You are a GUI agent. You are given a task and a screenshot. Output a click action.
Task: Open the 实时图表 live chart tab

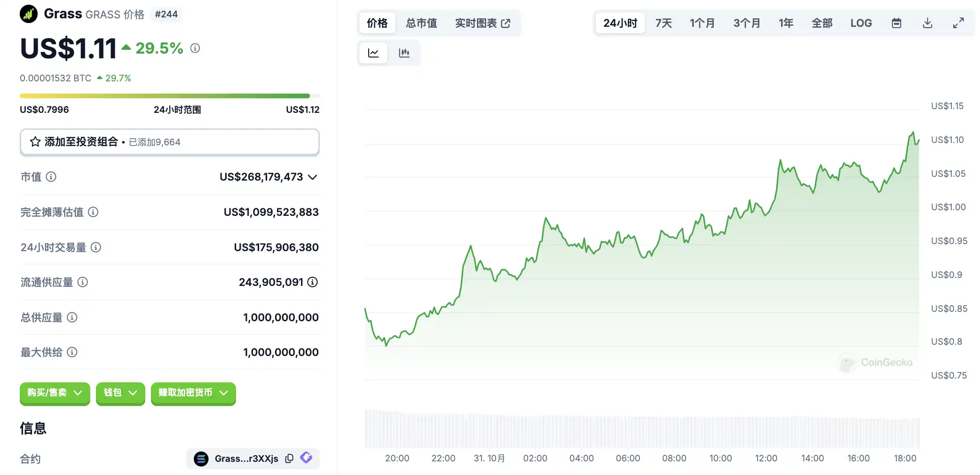click(x=482, y=23)
